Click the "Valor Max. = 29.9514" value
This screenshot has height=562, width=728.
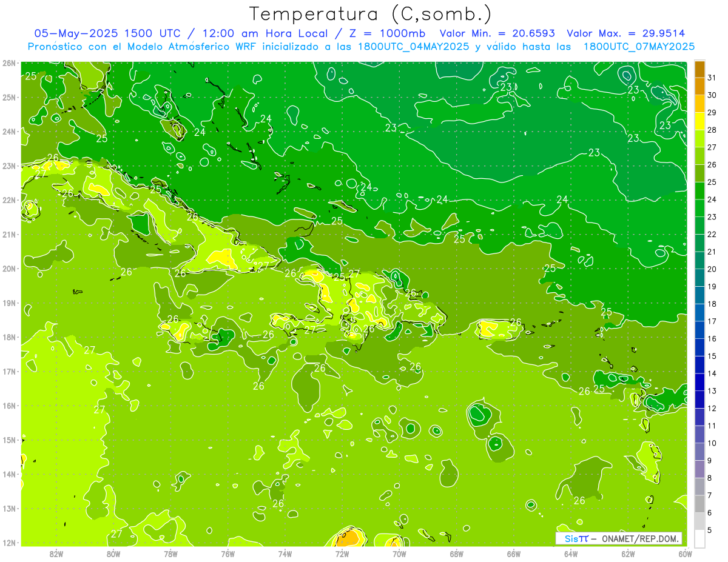click(625, 33)
